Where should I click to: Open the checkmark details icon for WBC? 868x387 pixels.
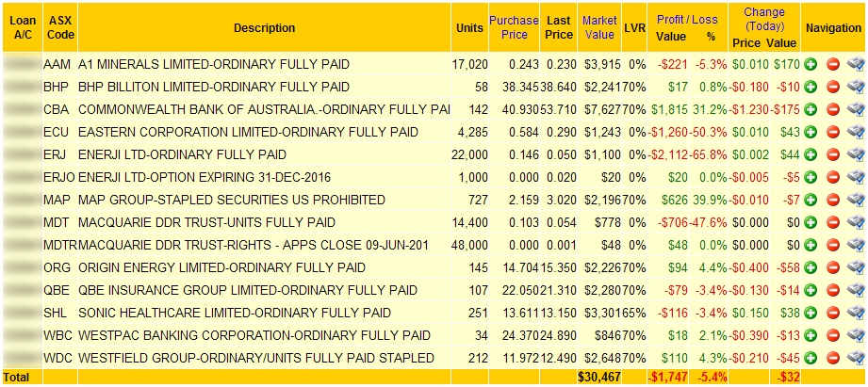pos(855,335)
